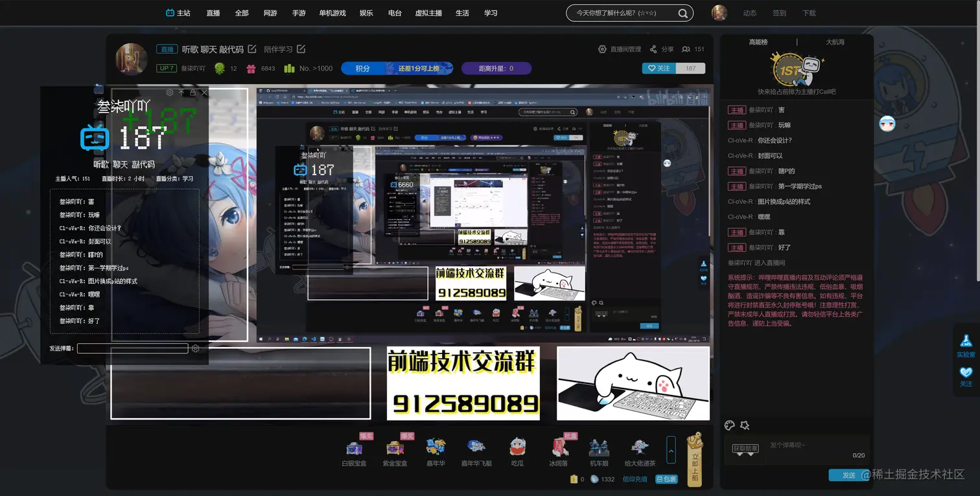The image size is (980, 496).
Task: Open the 全部 nav menu item
Action: pos(242,13)
